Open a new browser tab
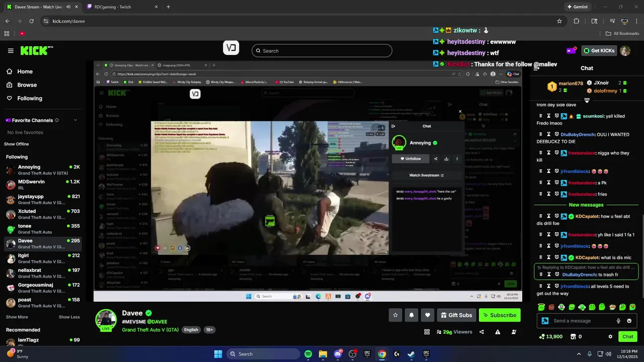 (x=168, y=7)
